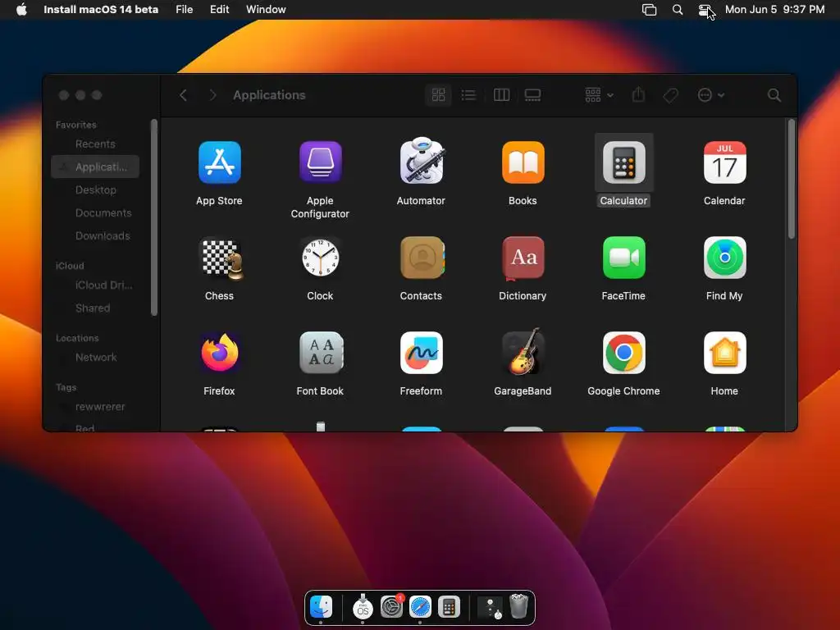Select the Calendar app icon

point(724,162)
